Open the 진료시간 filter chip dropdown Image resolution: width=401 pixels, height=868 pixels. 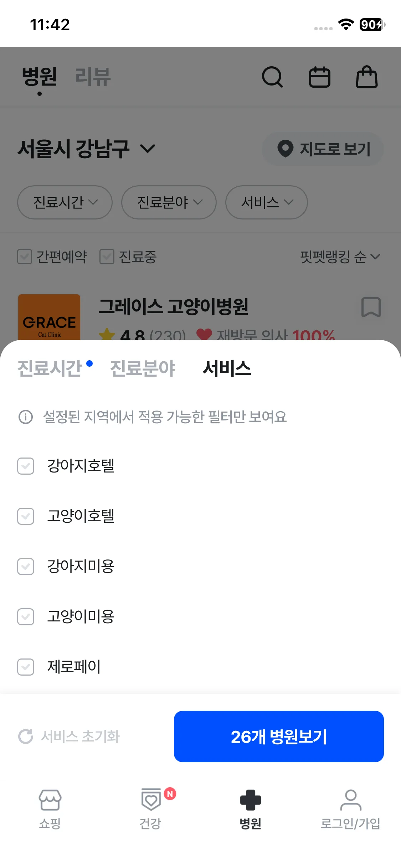[65, 202]
